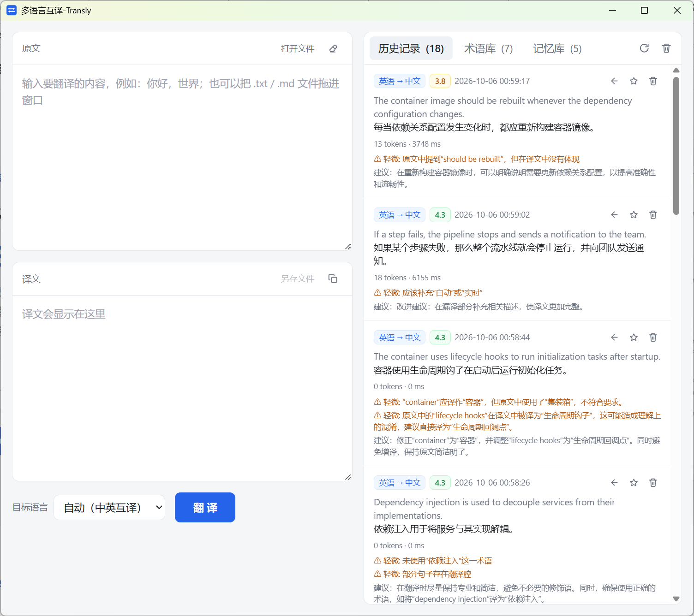This screenshot has width=694, height=616.
Task: Reuse the 00:59:02 entry via its back arrow
Action: [x=614, y=215]
